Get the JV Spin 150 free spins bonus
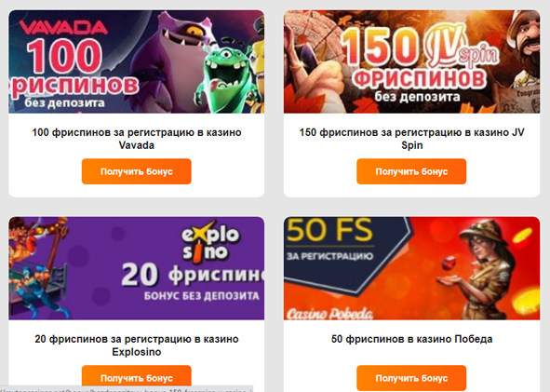This screenshot has height=392, width=550. tap(411, 171)
